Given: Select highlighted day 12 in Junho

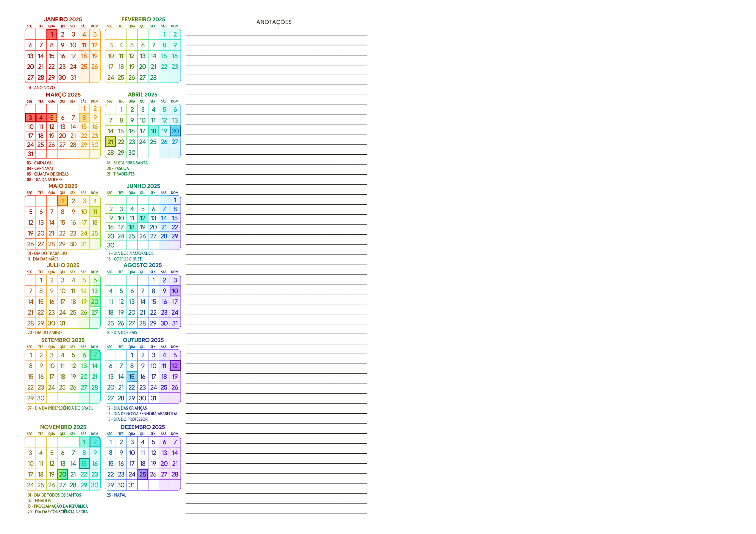Looking at the screenshot, I should (143, 218).
